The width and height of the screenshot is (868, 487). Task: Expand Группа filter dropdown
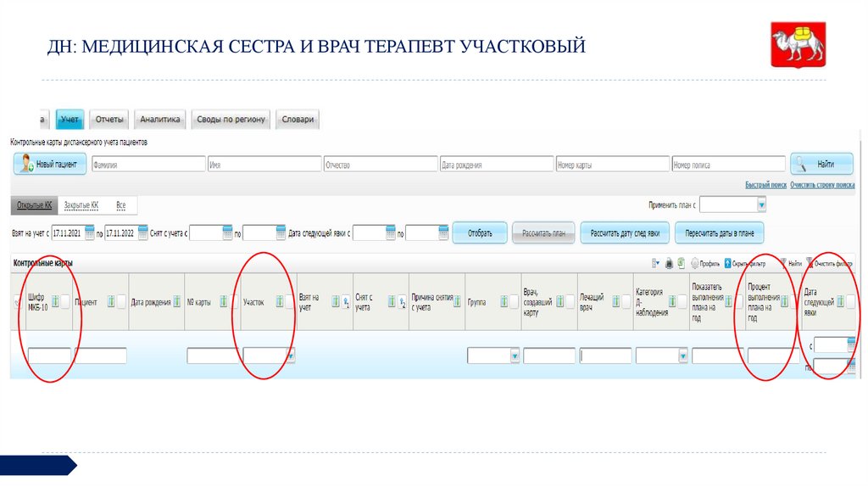click(515, 355)
